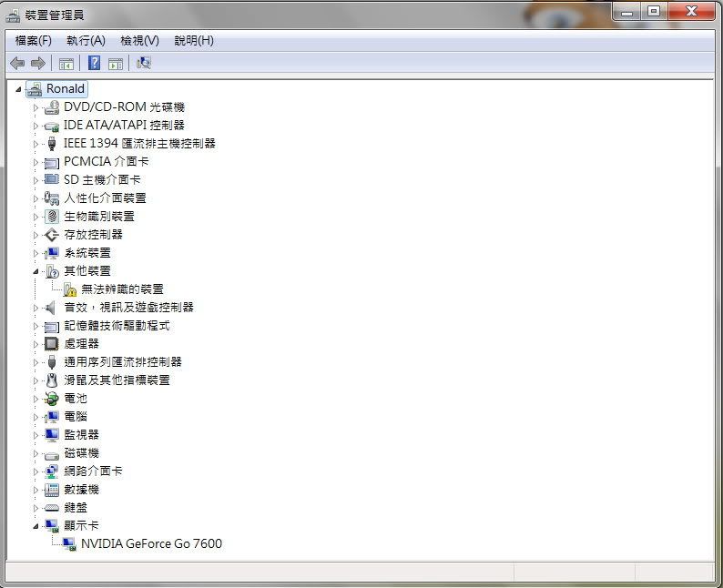Click the 滑鼠及其他指標裝置 mouse icon

[x=52, y=380]
